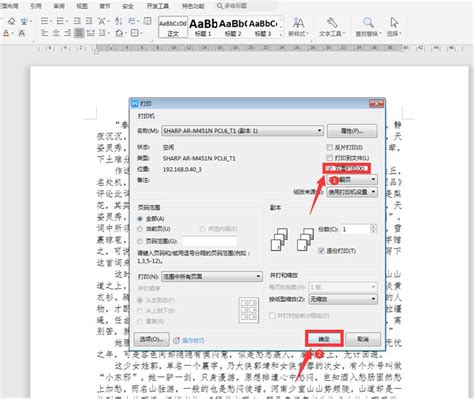Apply 标题 1 heading style
This screenshot has width=474, height=399.
pos(203,27)
